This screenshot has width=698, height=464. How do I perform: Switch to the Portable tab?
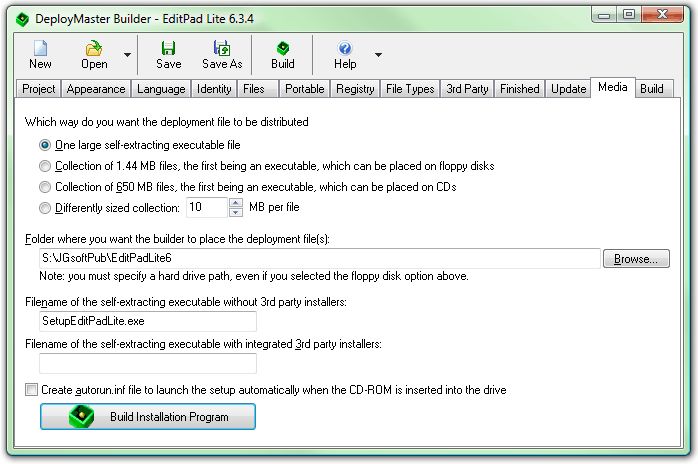pos(304,89)
